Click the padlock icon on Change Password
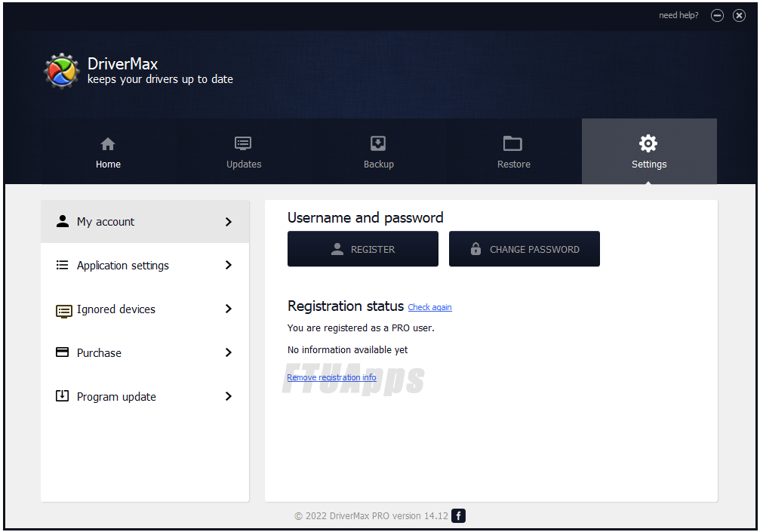The width and height of the screenshot is (760, 532). 476,248
